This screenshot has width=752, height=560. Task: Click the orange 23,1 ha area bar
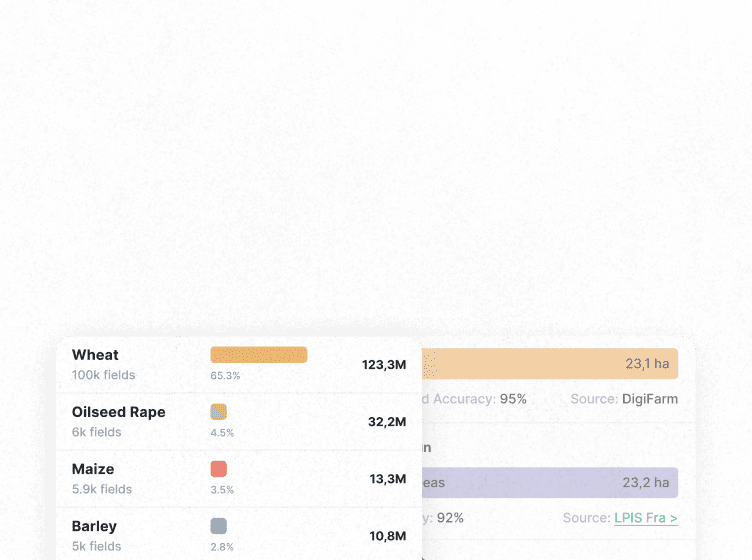coord(550,364)
